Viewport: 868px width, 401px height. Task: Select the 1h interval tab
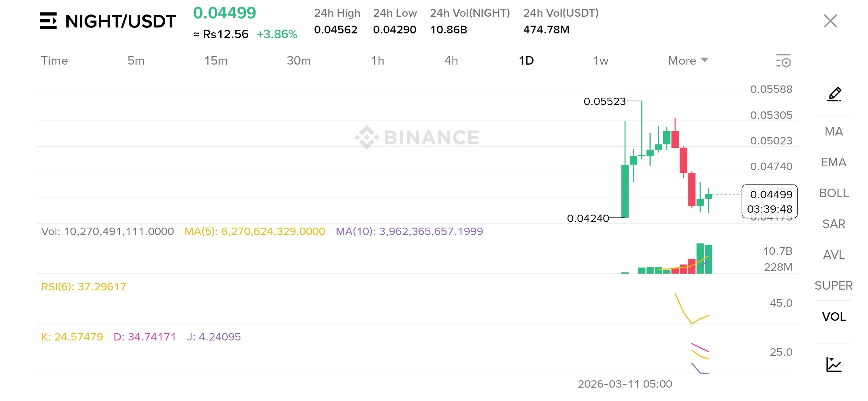pos(378,61)
